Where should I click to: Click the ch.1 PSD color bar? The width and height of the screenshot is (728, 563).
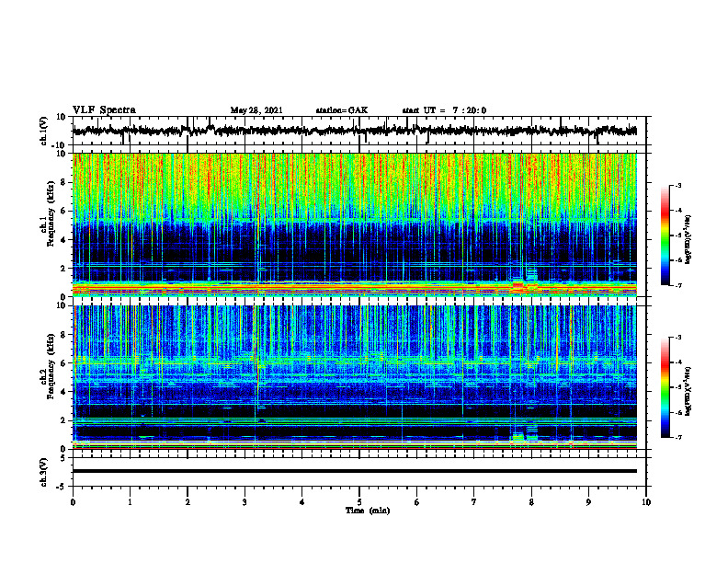(x=665, y=236)
